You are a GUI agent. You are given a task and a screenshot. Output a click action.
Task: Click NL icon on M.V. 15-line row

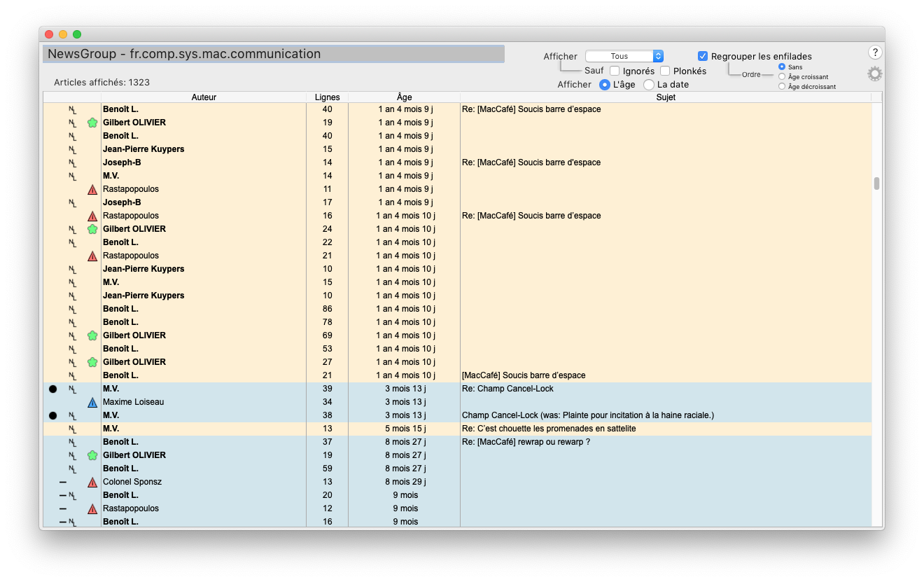[72, 282]
